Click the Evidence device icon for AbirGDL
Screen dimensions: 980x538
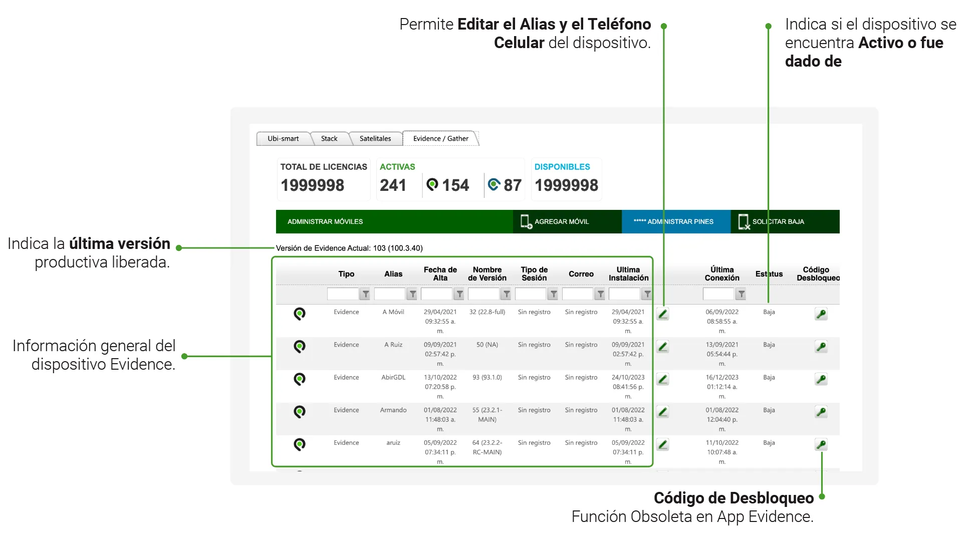(300, 379)
